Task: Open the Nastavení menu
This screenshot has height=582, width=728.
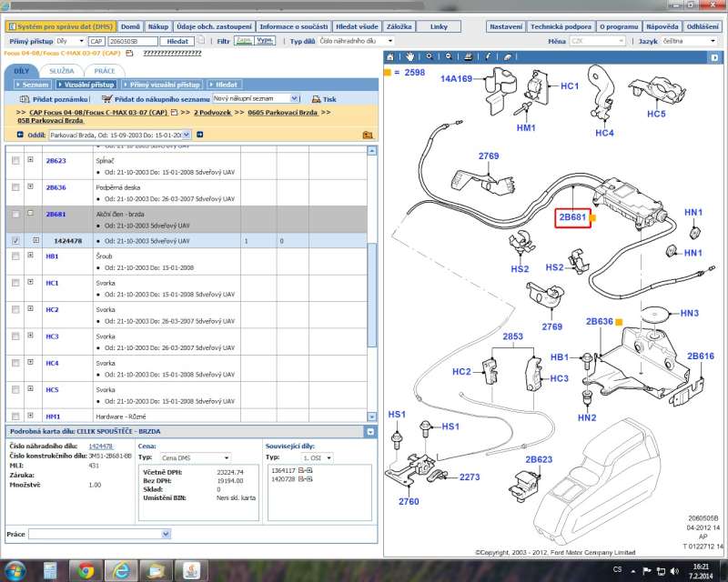Action: click(505, 27)
